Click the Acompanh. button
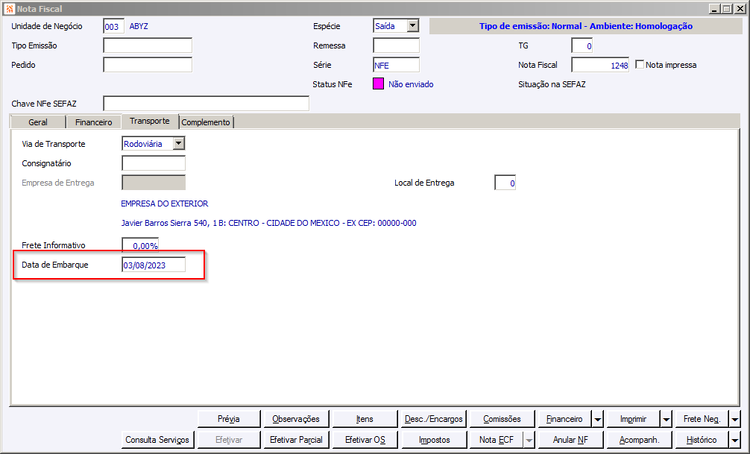750x454 pixels. [639, 440]
